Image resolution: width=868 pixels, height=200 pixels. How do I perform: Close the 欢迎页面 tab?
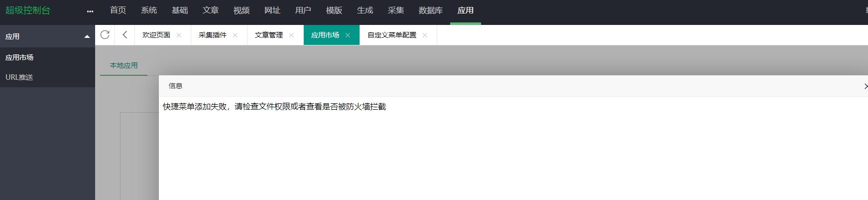[x=179, y=35]
